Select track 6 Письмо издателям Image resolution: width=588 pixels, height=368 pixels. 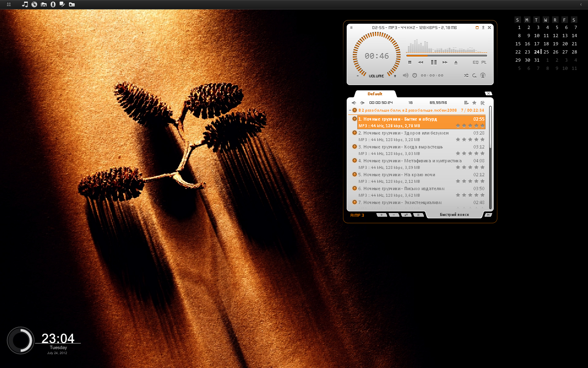coord(421,192)
